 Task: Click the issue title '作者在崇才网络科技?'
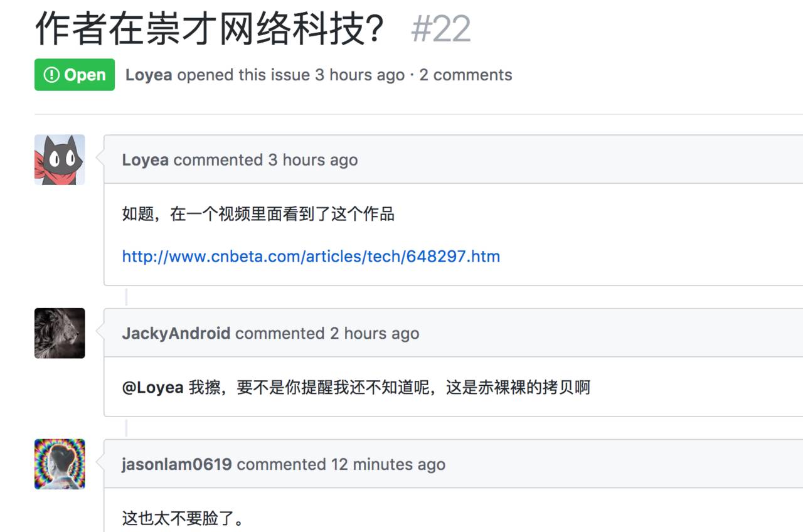coord(210,29)
